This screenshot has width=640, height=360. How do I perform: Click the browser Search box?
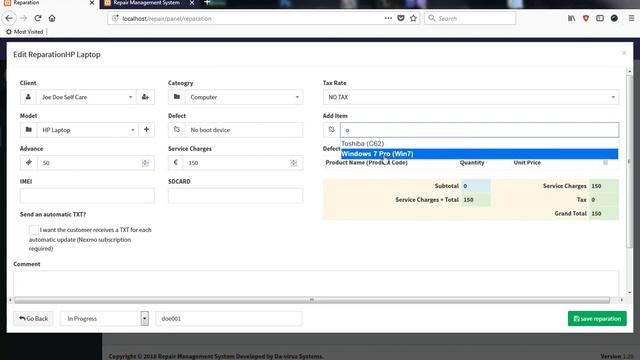coord(470,18)
